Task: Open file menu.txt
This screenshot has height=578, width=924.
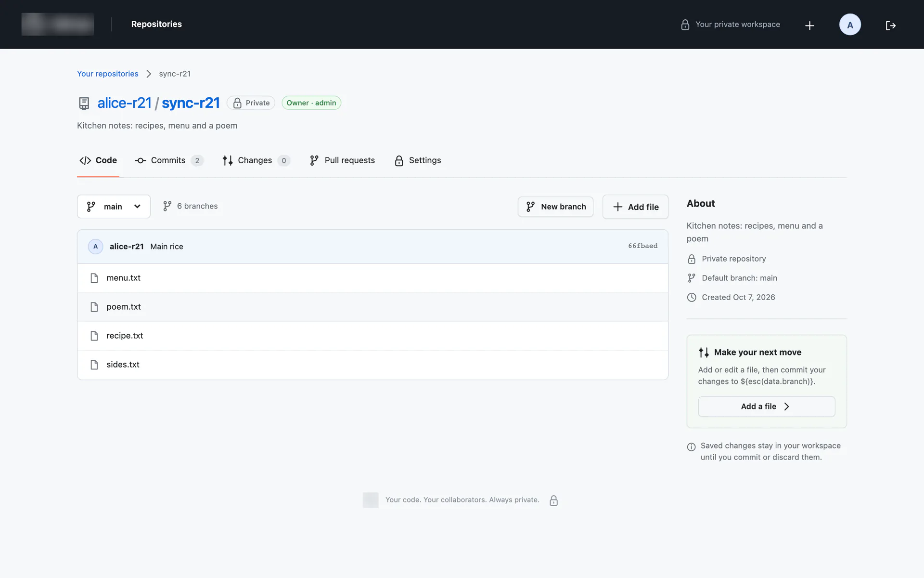Action: point(124,278)
